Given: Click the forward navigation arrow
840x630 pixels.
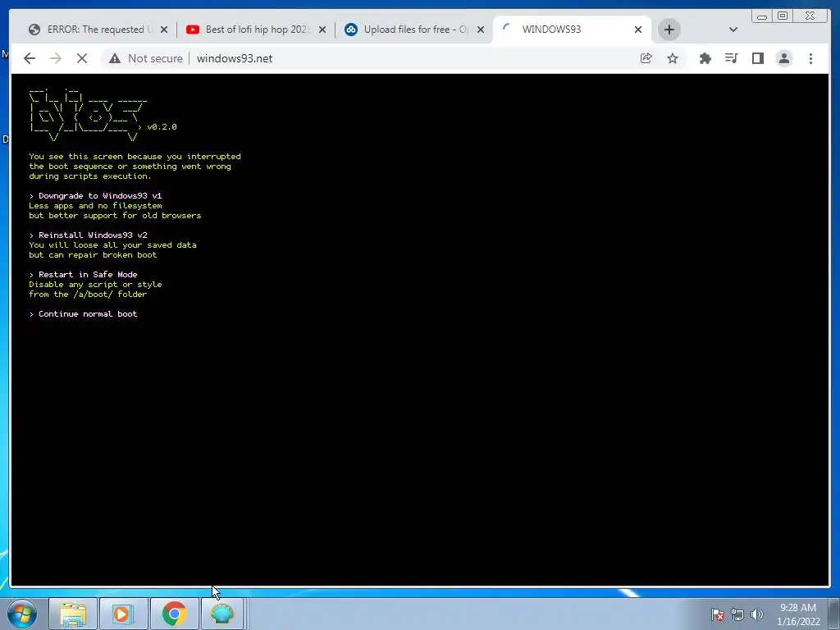Looking at the screenshot, I should tap(56, 58).
